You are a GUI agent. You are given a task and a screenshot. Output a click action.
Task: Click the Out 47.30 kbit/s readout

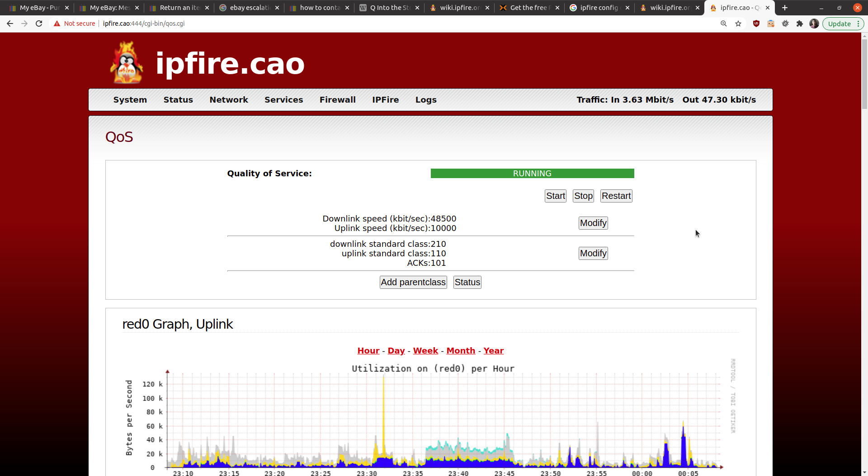pos(719,100)
